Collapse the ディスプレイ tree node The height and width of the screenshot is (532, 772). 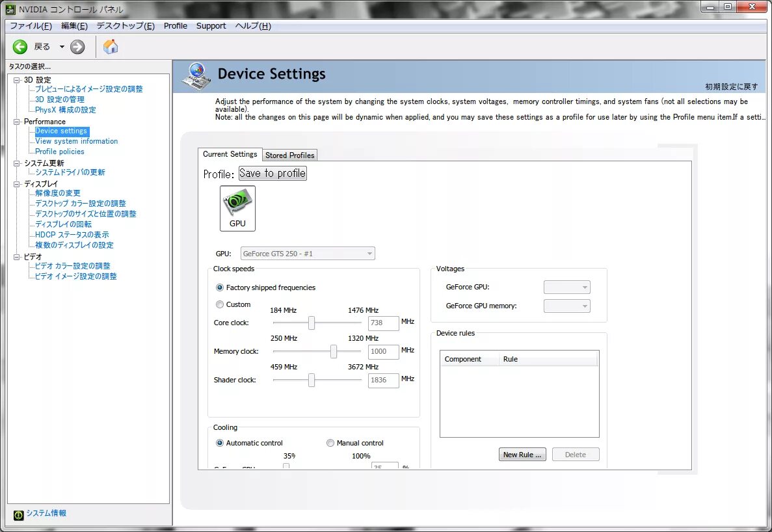tap(17, 184)
